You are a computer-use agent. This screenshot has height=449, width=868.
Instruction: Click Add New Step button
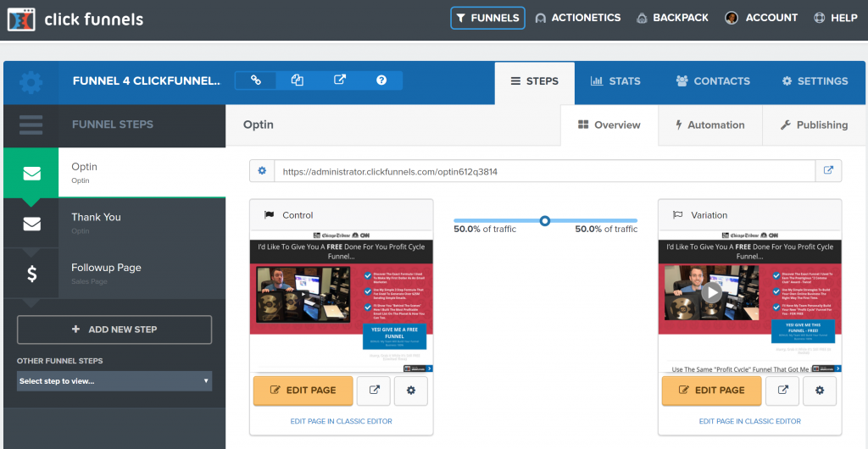[x=114, y=330]
